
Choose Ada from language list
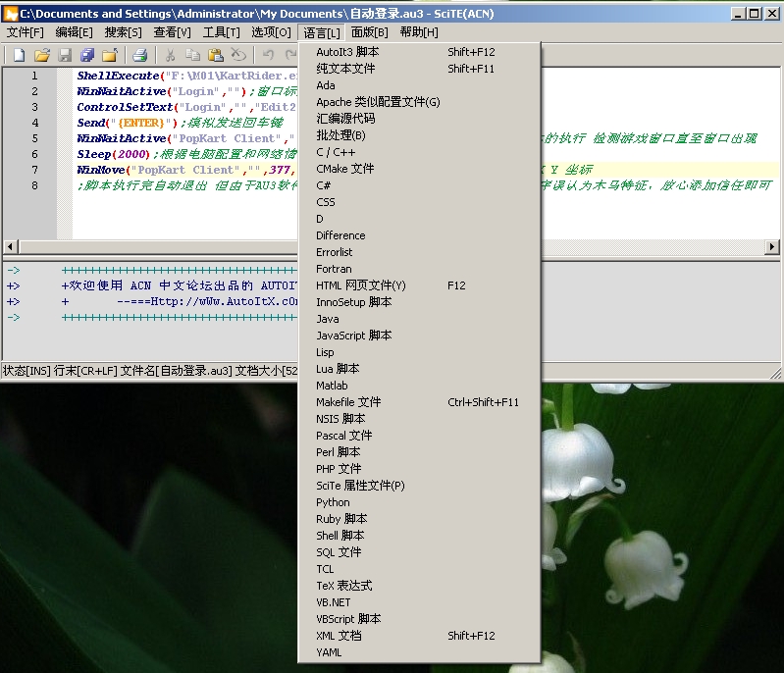pos(419,85)
